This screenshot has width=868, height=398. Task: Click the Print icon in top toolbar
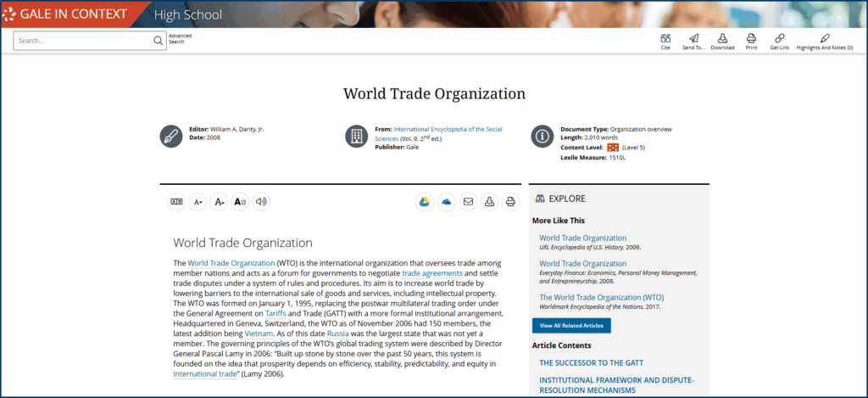coord(751,38)
